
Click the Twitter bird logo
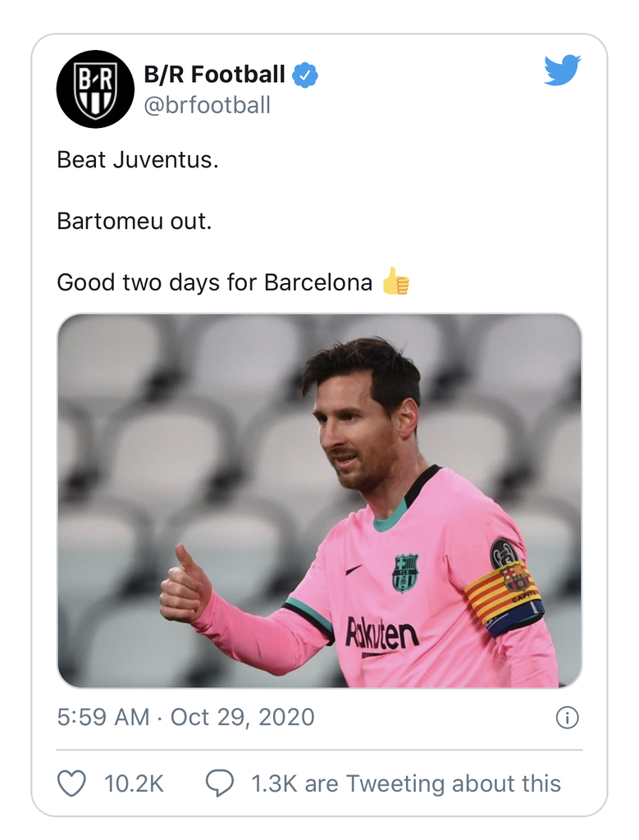coord(562,70)
